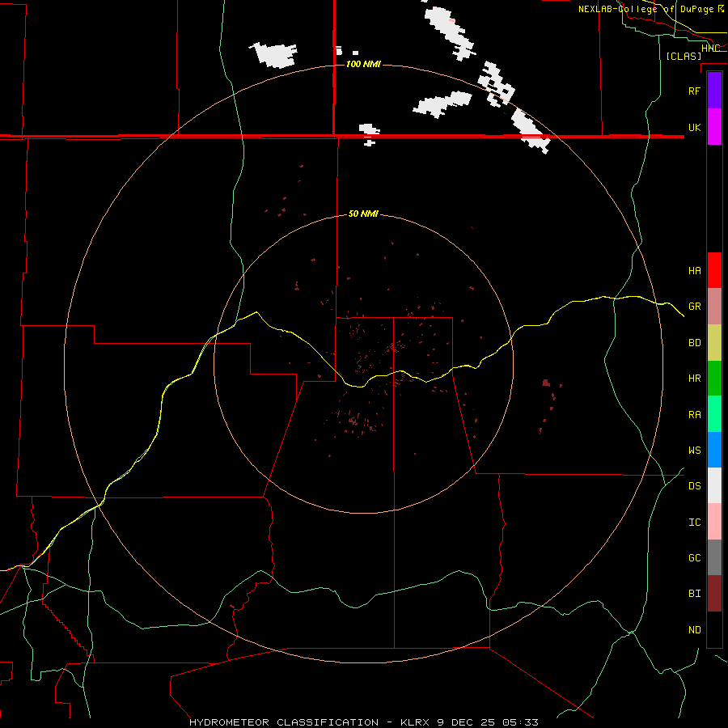
Task: Click the KLRX station identifier
Action: tap(417, 722)
